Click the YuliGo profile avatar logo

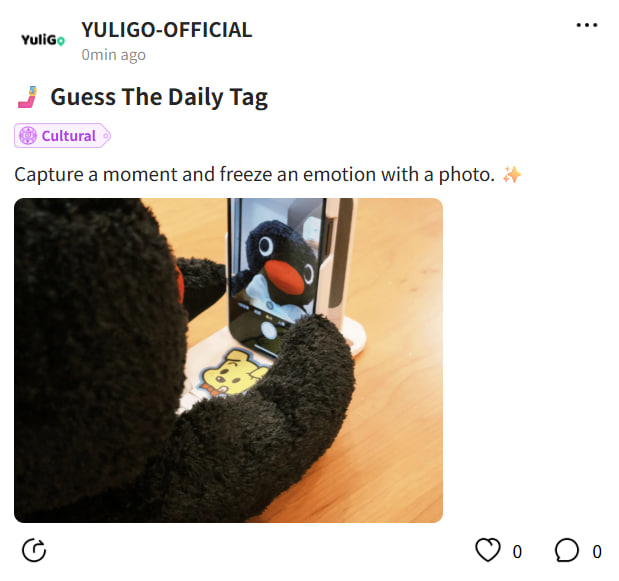pos(43,40)
